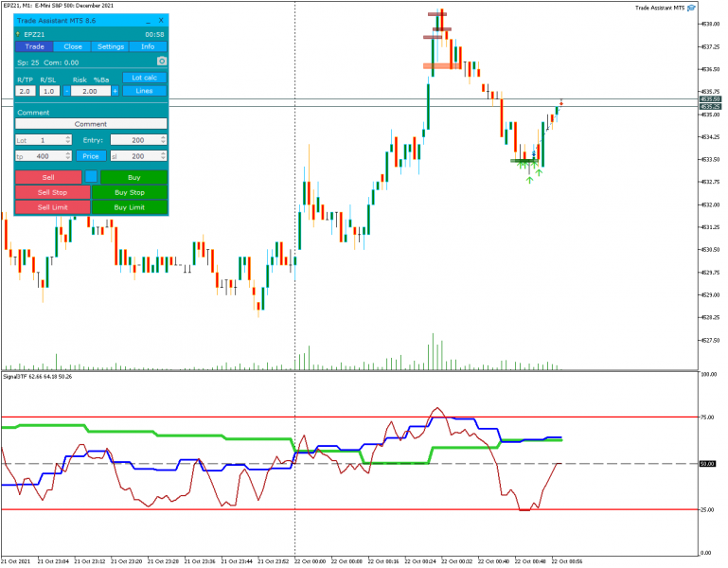Increase the Entry value with the up arrow

pos(164,137)
